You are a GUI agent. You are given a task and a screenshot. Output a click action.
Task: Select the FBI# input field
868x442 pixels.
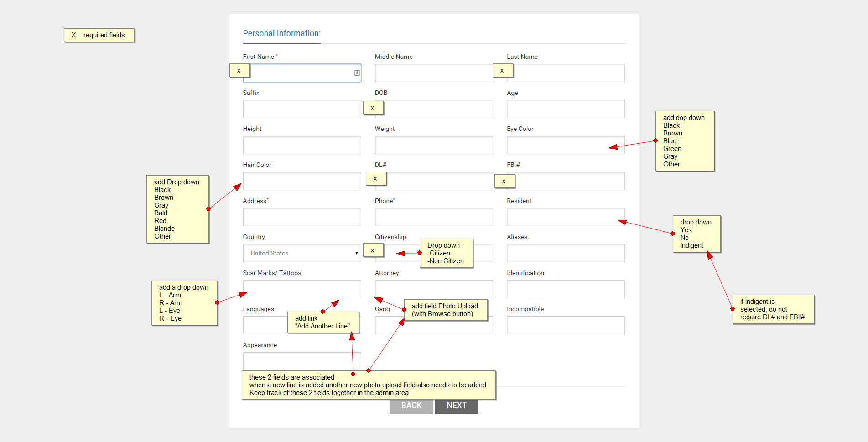pyautogui.click(x=566, y=181)
